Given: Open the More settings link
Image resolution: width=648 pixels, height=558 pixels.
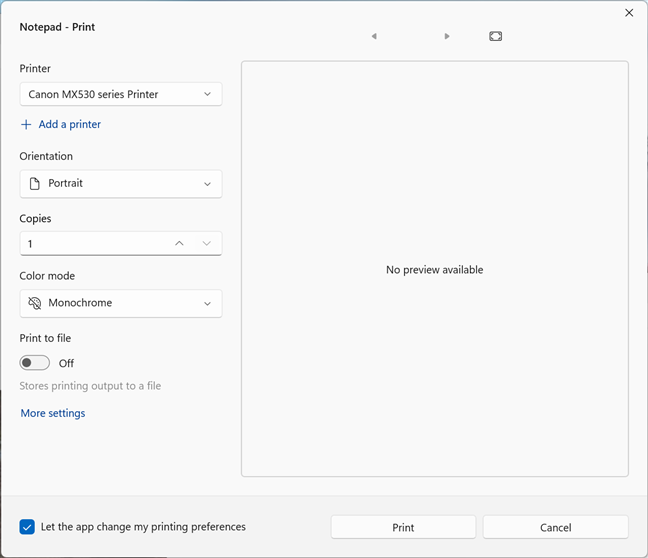Looking at the screenshot, I should pos(53,413).
